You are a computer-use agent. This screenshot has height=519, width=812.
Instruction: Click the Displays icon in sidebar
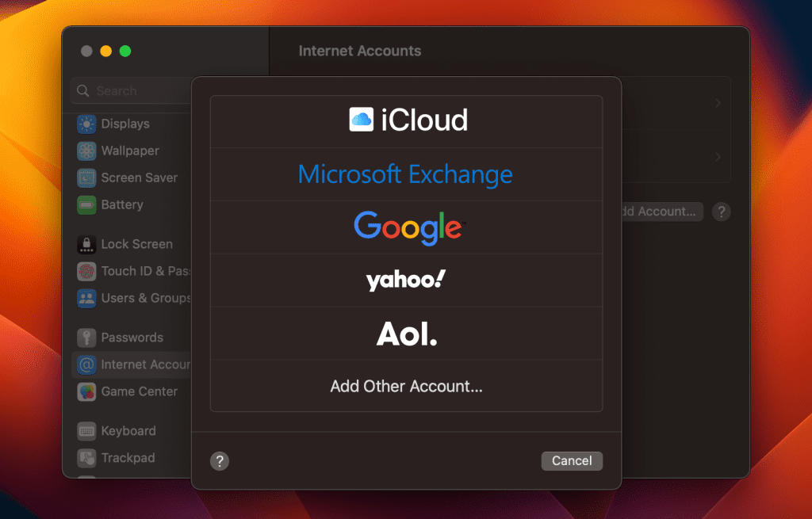[x=86, y=124]
